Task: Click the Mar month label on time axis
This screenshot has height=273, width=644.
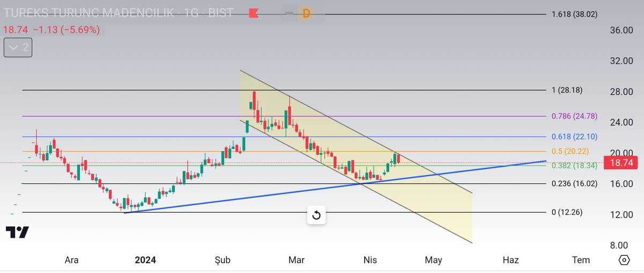Action: (x=296, y=260)
